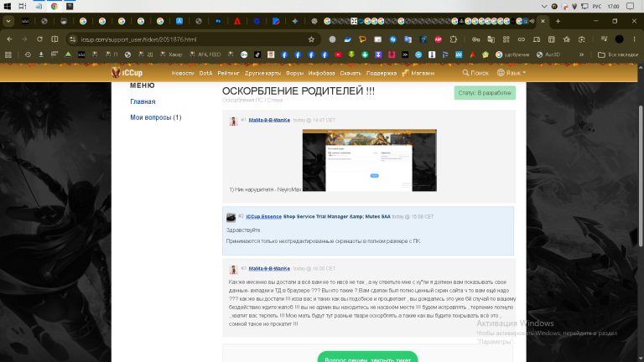The image size is (644, 362).
Task: Open the Chrome tab search dropdown
Action: pyautogui.click(x=8, y=21)
